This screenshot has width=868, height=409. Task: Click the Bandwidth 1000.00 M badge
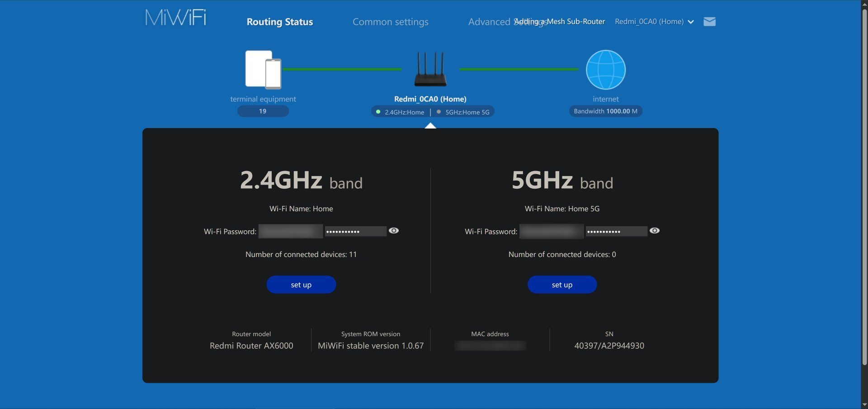[x=606, y=111]
